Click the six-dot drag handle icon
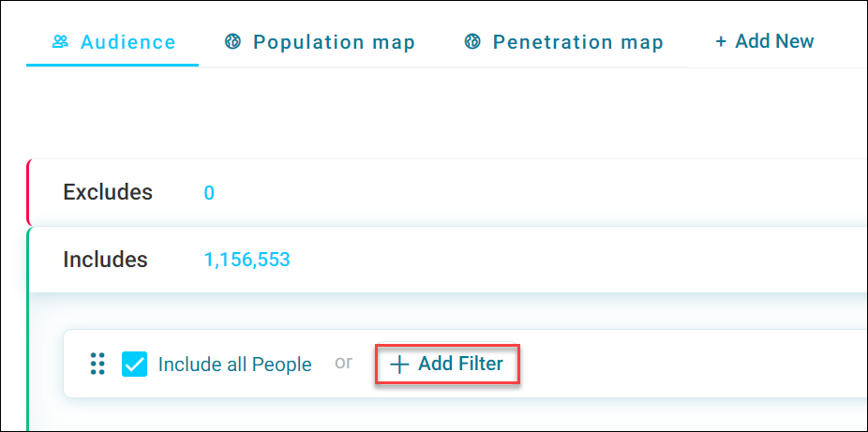Image resolution: width=868 pixels, height=432 pixels. (98, 364)
